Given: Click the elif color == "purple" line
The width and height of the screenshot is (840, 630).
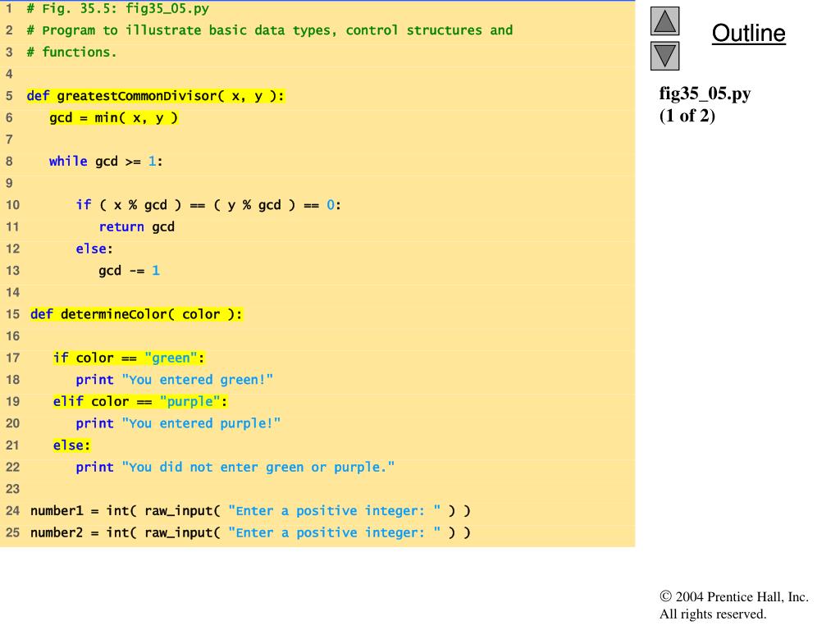Looking at the screenshot, I should click(140, 402).
